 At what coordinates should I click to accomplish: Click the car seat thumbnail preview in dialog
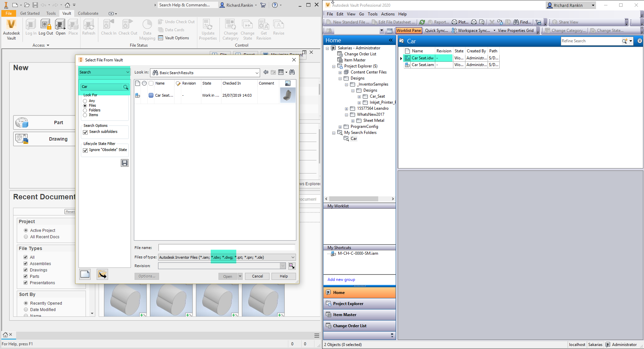[x=288, y=95]
